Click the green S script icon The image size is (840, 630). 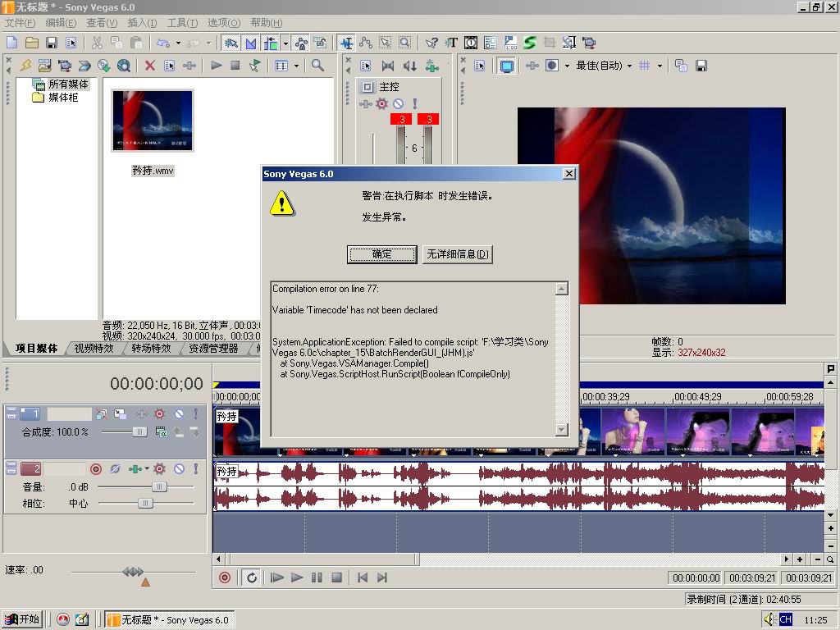coord(529,43)
